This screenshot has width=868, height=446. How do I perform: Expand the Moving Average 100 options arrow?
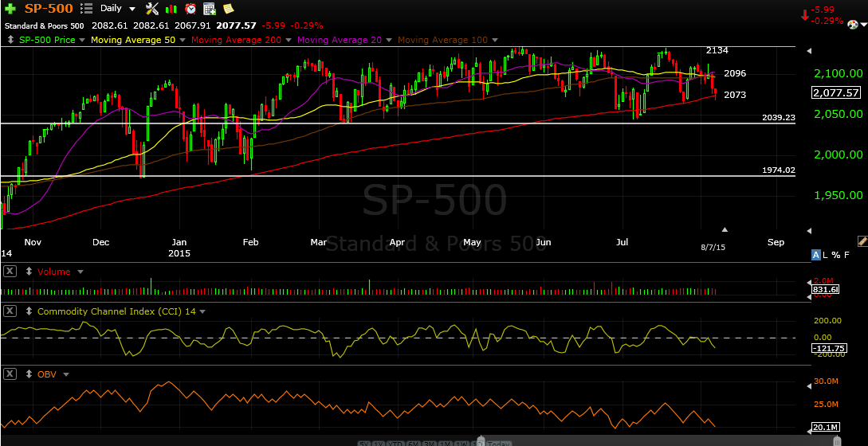[494, 41]
